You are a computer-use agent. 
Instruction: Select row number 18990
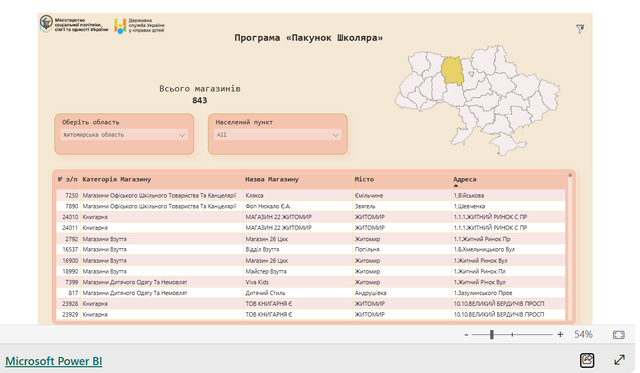(70, 271)
